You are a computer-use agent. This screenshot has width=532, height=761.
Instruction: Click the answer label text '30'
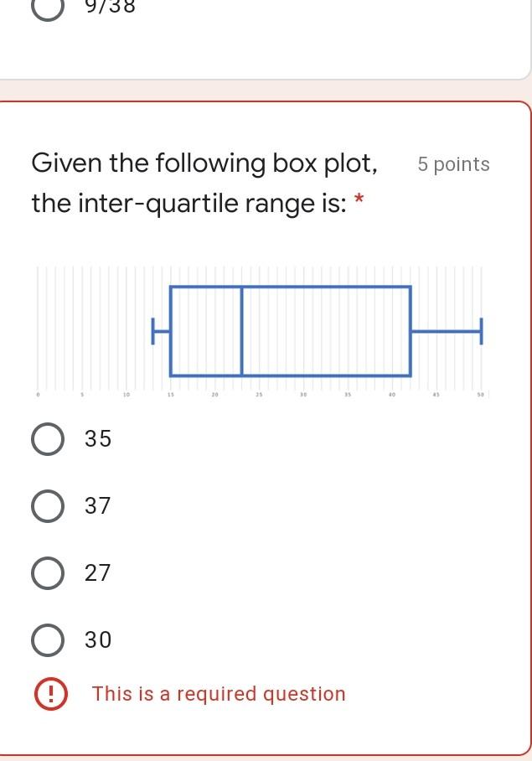98,639
